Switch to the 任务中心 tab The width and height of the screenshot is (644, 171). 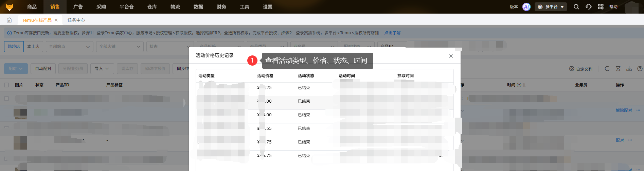[76, 20]
